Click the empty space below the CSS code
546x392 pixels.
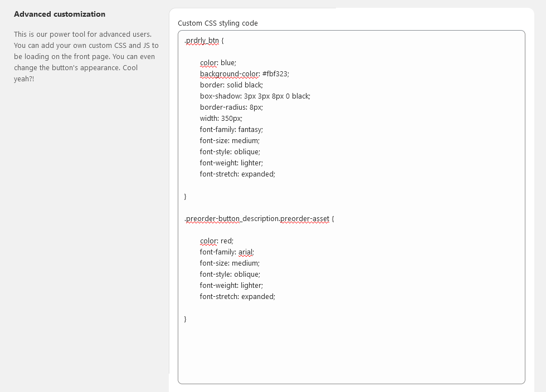[x=351, y=354]
